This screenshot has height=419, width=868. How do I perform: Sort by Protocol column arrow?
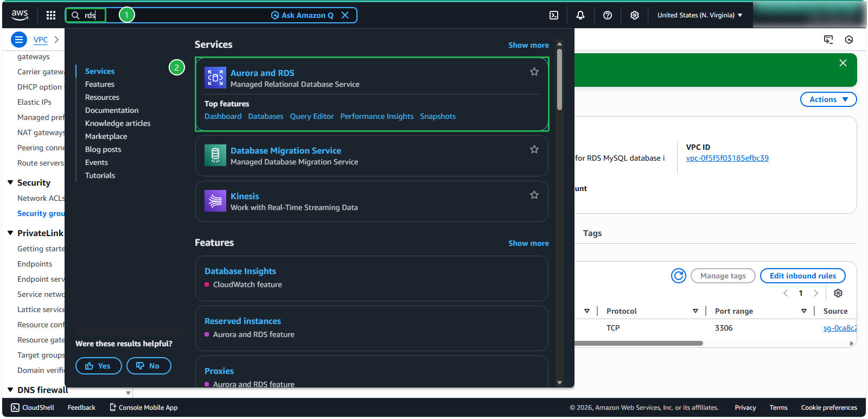695,311
